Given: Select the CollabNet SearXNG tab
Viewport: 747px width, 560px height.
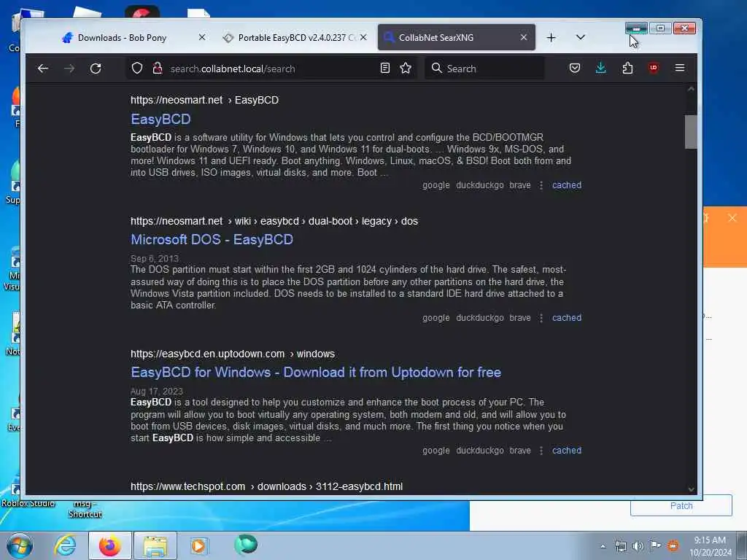Looking at the screenshot, I should [457, 38].
